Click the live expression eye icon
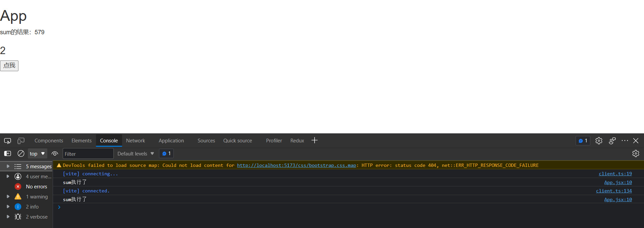Screen dimensions: 644x228 tap(55, 153)
